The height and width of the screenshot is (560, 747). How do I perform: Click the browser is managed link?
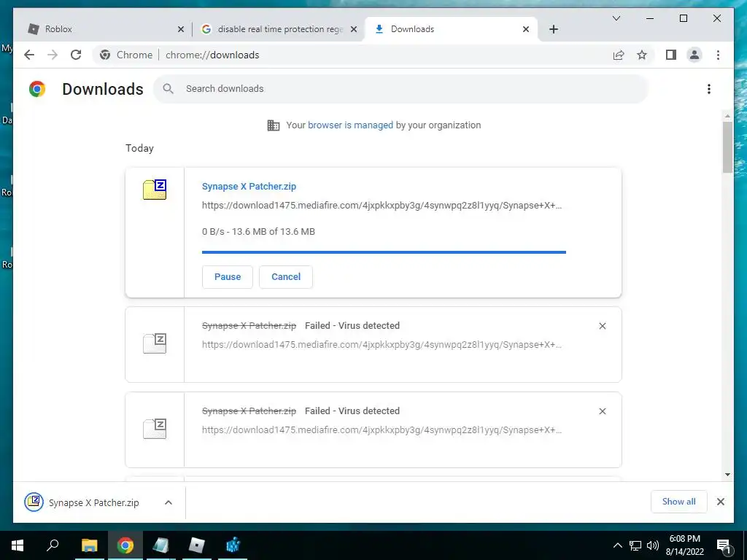tap(350, 125)
